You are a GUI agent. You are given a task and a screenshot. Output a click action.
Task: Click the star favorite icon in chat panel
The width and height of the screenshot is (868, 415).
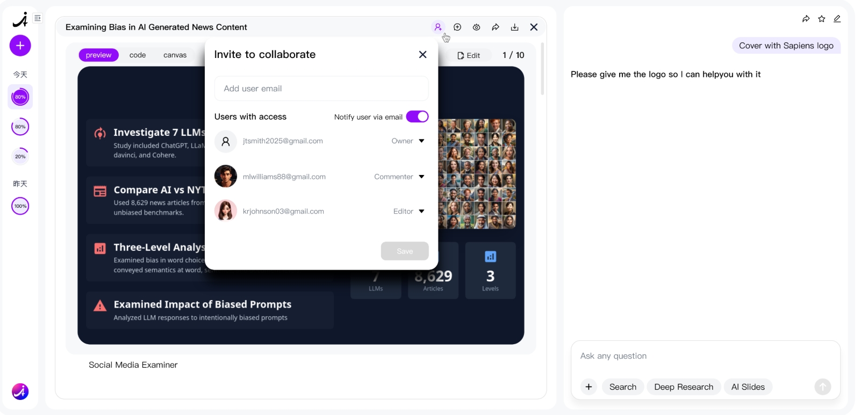point(821,19)
